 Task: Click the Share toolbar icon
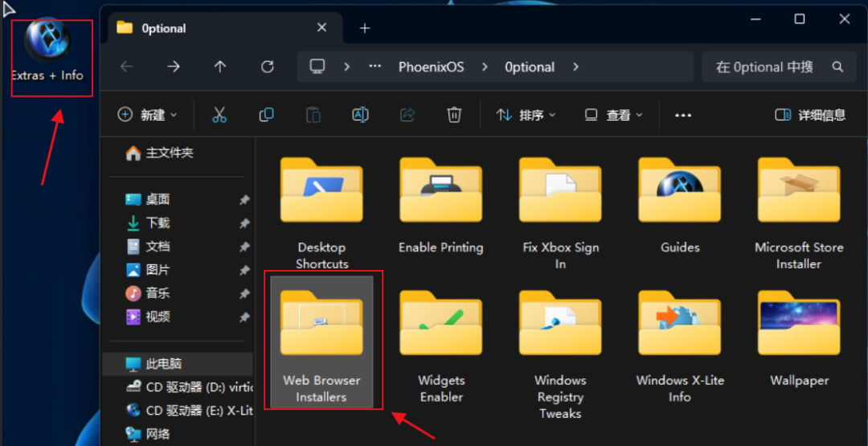[407, 115]
